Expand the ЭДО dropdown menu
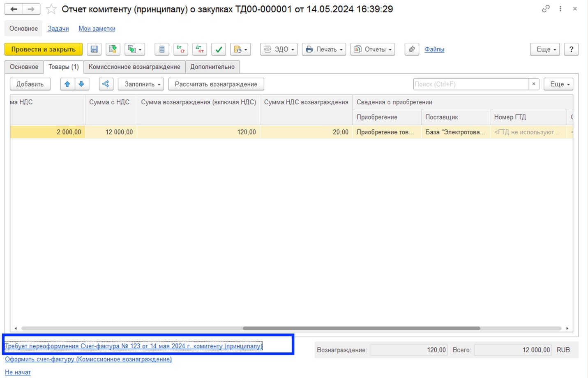The width and height of the screenshot is (588, 378). pyautogui.click(x=279, y=49)
